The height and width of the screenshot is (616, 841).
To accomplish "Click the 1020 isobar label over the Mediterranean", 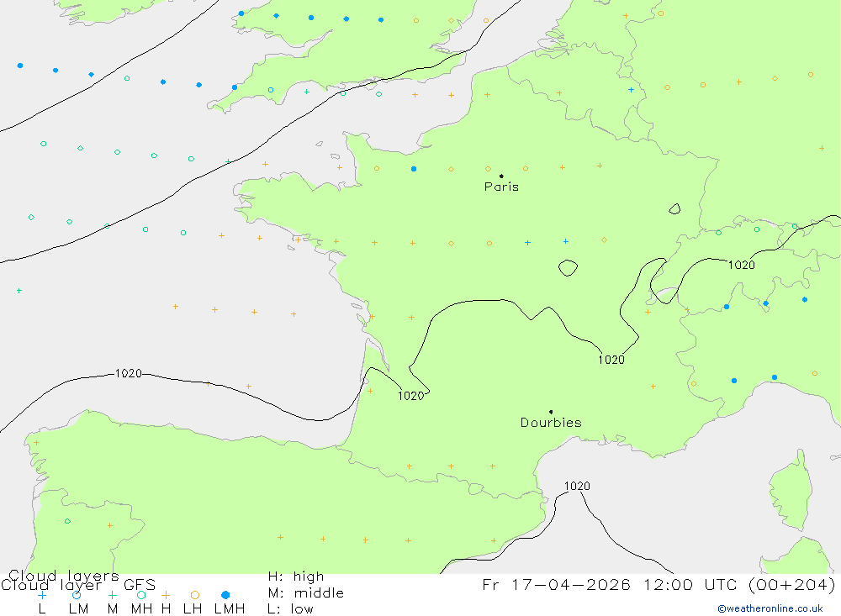I will 577,487.
